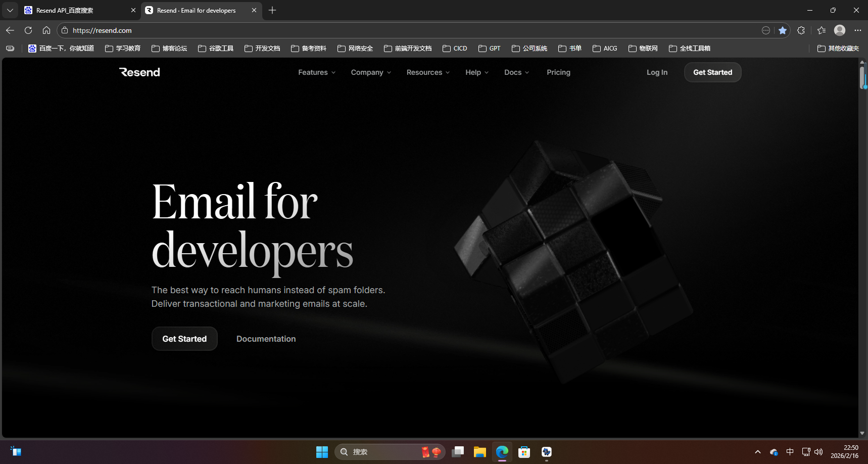Viewport: 868px width, 464px height.
Task: Show hidden system tray icons
Action: (x=758, y=452)
